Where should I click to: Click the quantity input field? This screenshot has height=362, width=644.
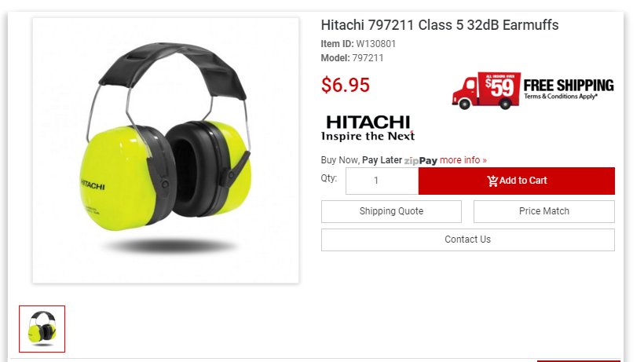pyautogui.click(x=382, y=181)
